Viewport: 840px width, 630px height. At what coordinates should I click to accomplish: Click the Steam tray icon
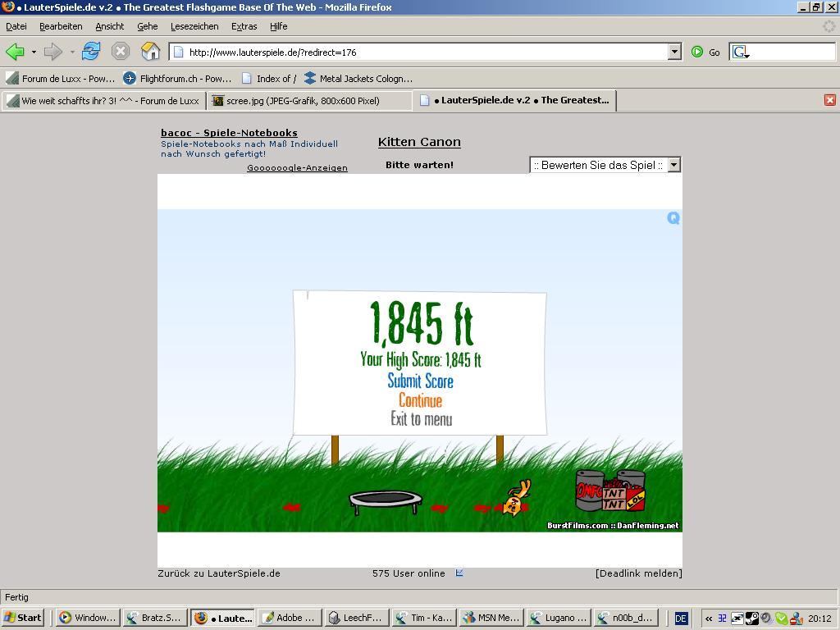pos(752,619)
